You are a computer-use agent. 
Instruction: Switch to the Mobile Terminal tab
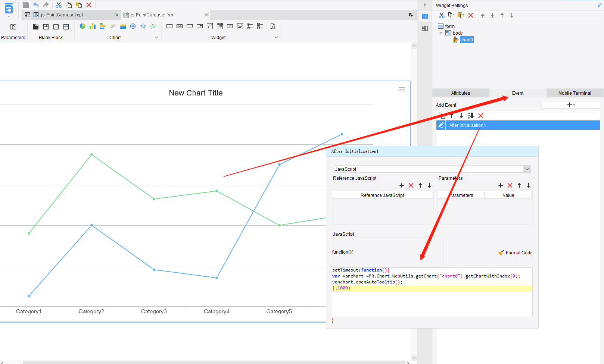(574, 93)
